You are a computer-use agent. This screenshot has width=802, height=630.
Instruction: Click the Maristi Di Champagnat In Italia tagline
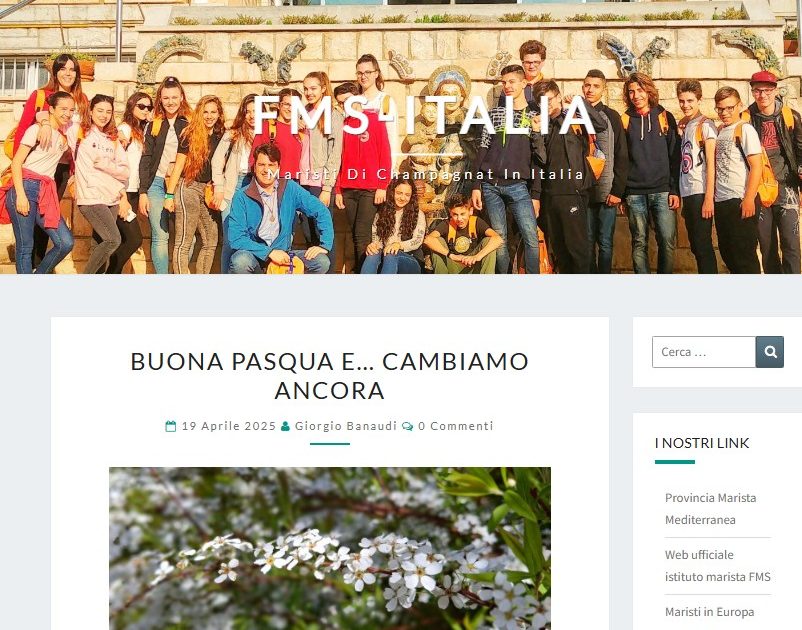click(426, 174)
